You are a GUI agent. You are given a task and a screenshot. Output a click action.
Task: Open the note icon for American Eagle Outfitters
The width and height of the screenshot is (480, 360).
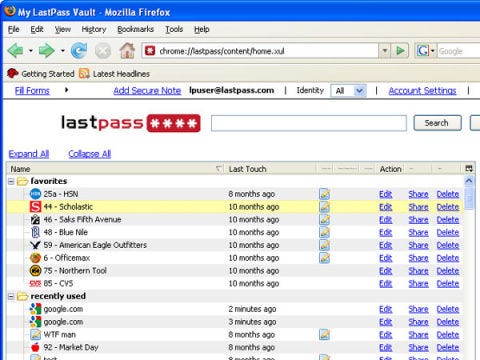click(x=324, y=245)
